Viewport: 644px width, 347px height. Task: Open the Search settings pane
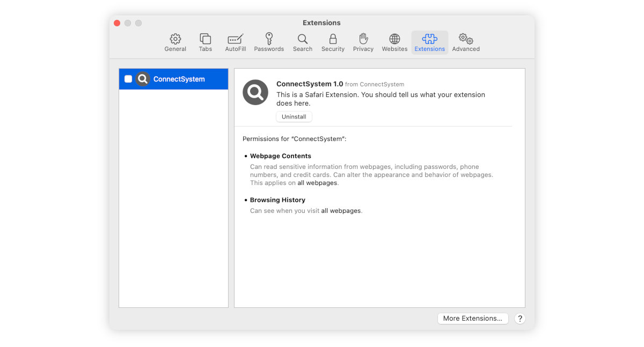pyautogui.click(x=302, y=42)
